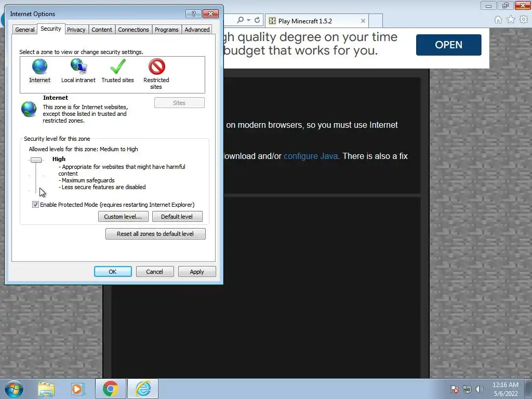The image size is (532, 399).
Task: Select the Local intranet zone icon
Action: (78, 66)
